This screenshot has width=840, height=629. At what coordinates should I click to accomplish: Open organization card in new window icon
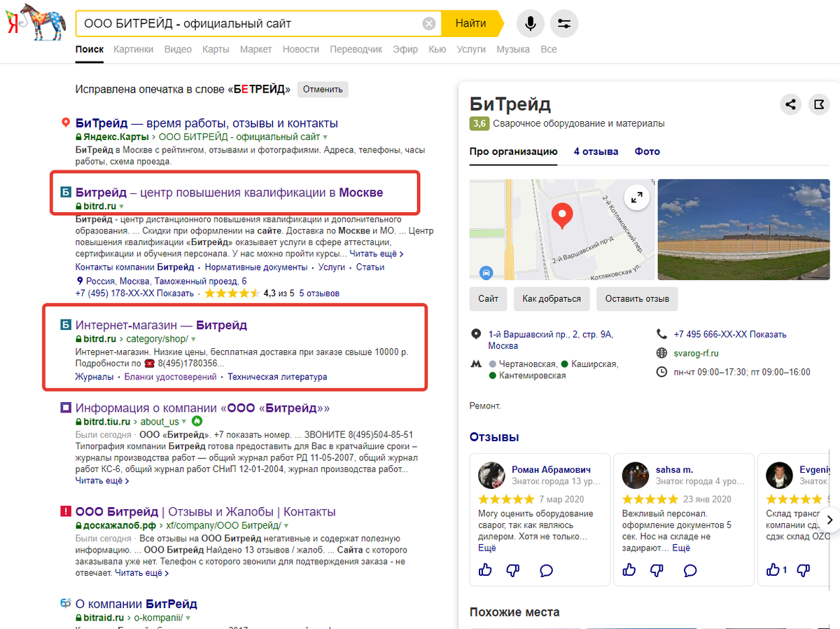(818, 105)
